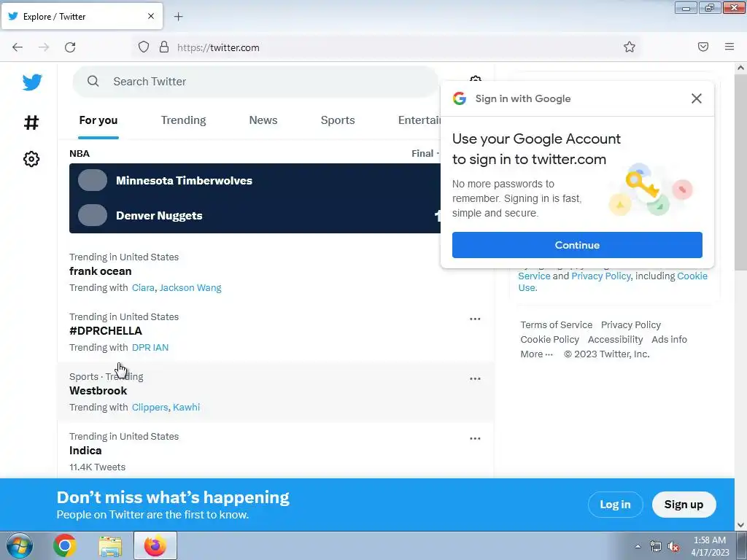Expand More footer links
The width and height of the screenshot is (747, 560).
(536, 354)
